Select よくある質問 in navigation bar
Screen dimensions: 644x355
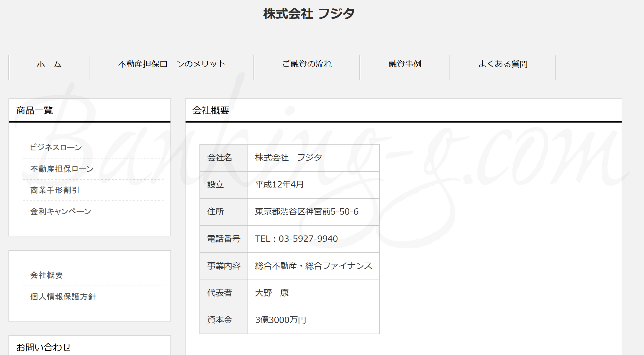pyautogui.click(x=503, y=64)
